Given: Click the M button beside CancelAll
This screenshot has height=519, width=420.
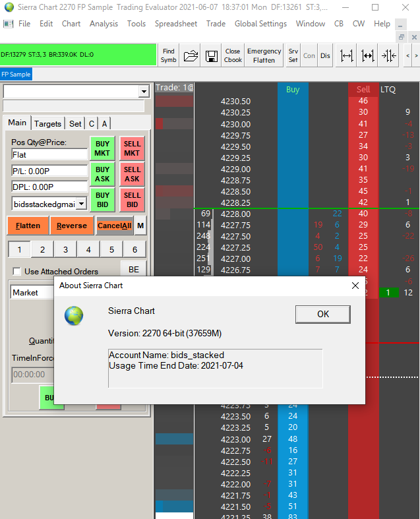Looking at the screenshot, I should click(140, 226).
